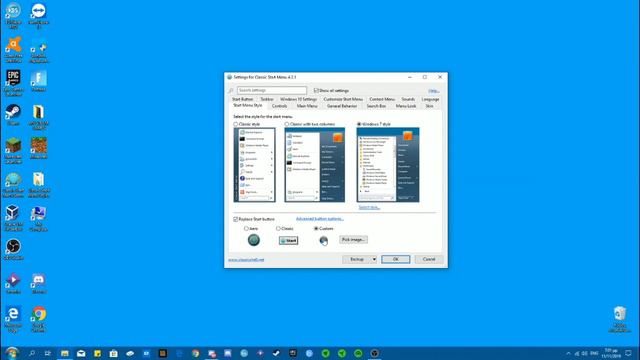Open Task View from the taskbar

tap(48, 353)
